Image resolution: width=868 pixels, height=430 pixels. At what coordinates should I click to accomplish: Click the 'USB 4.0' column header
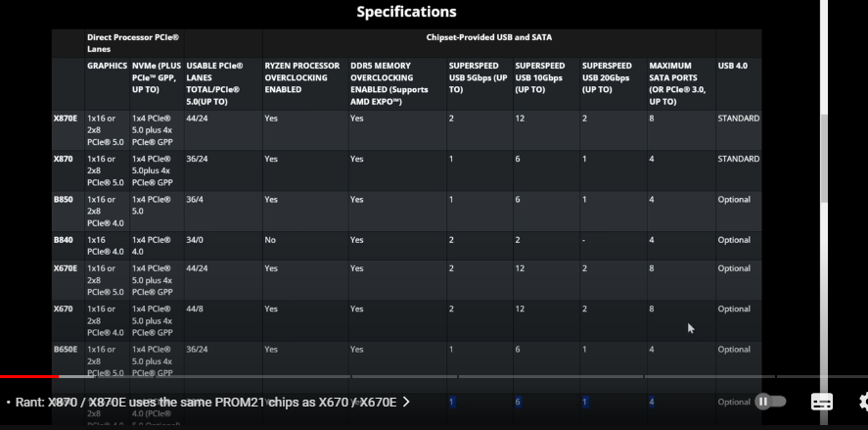click(x=732, y=66)
